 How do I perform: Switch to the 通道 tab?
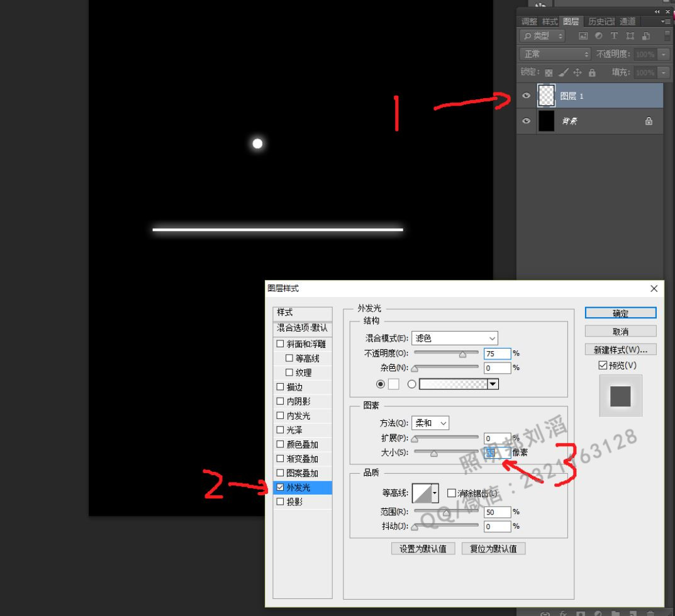pyautogui.click(x=627, y=21)
